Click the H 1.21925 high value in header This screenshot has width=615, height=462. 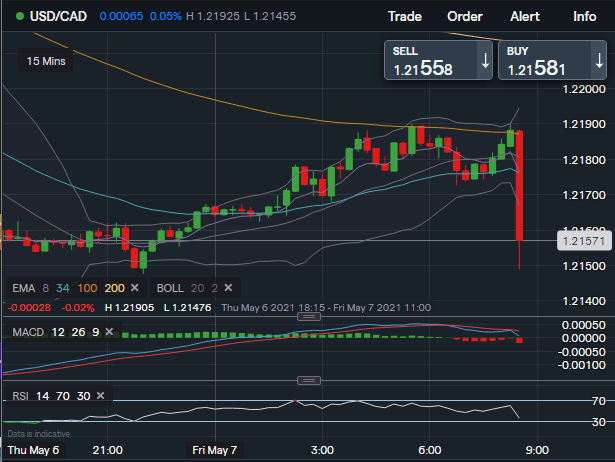213,16
